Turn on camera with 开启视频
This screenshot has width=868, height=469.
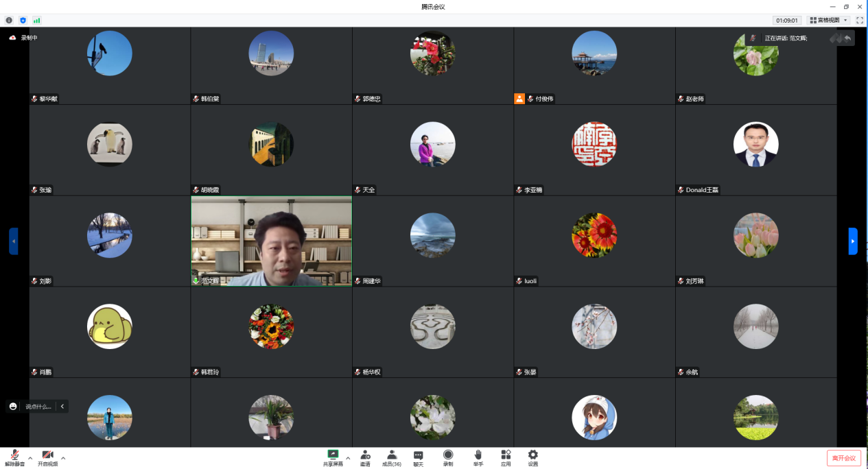47,456
